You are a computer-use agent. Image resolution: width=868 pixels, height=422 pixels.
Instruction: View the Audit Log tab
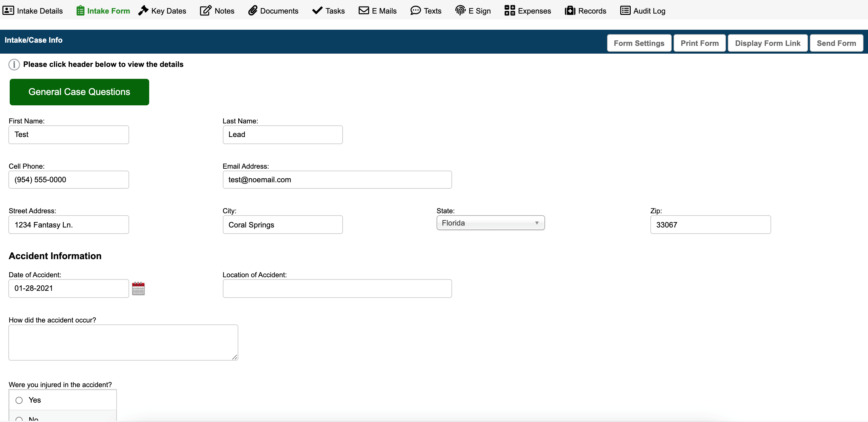point(643,10)
